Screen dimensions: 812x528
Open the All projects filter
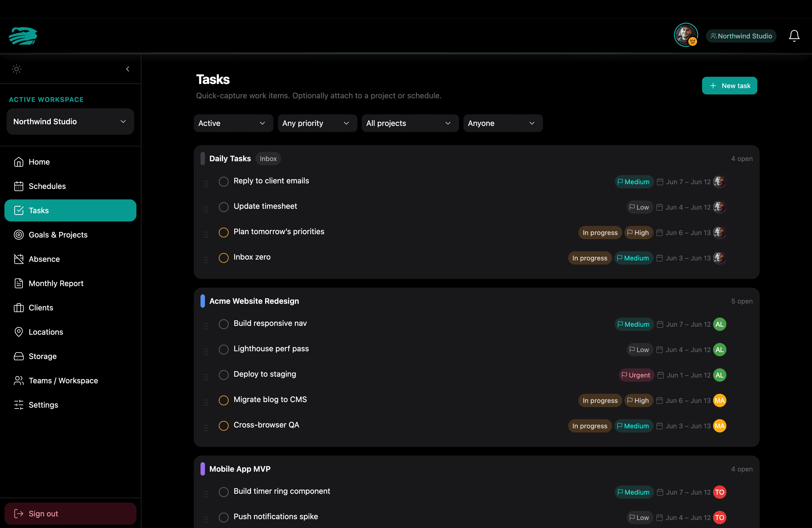click(410, 123)
